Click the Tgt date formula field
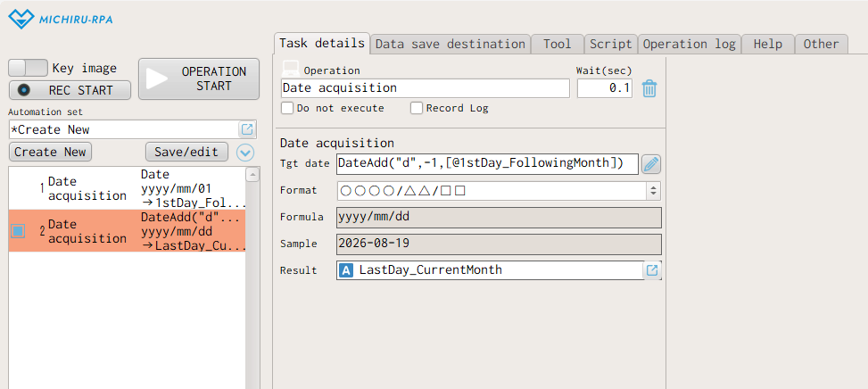This screenshot has height=389, width=868. click(x=487, y=163)
